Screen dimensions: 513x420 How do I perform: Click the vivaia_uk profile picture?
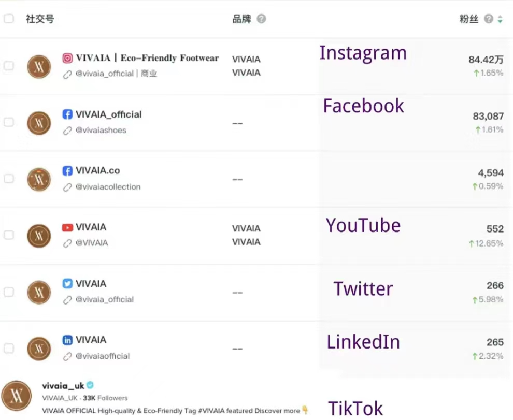coord(17,397)
